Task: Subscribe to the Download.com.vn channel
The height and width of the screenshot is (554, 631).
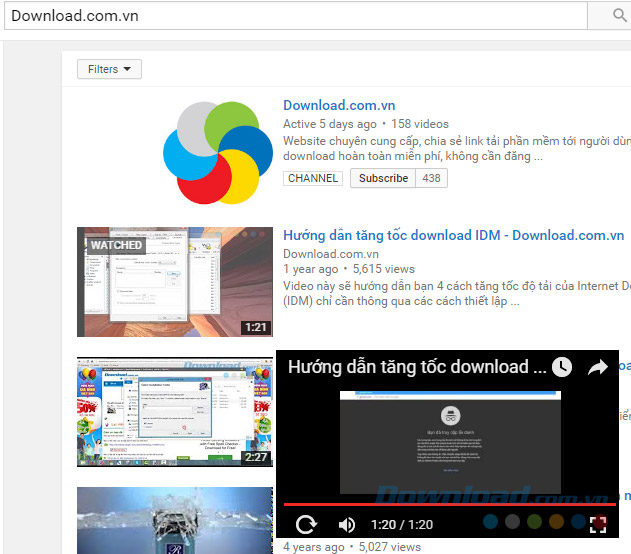Action: coord(383,178)
